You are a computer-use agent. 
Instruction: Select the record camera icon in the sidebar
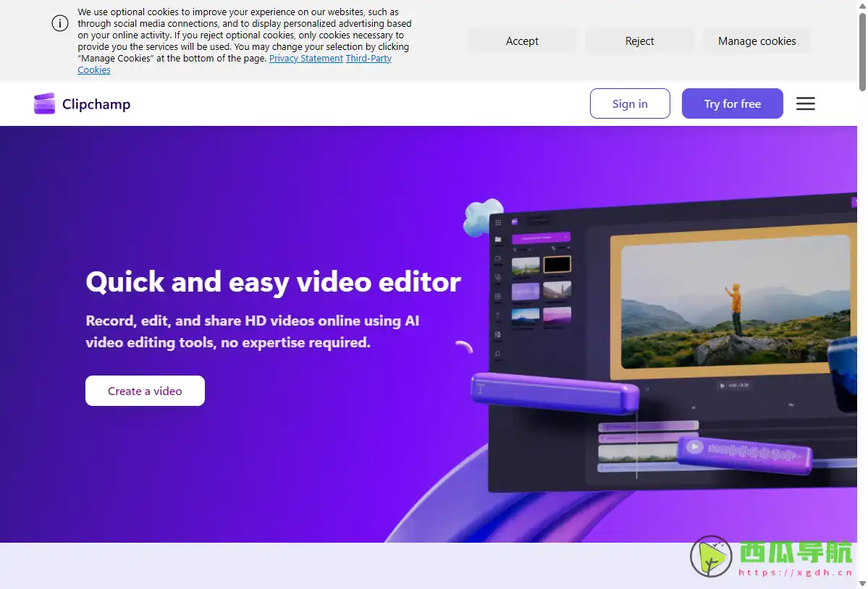pyautogui.click(x=497, y=258)
